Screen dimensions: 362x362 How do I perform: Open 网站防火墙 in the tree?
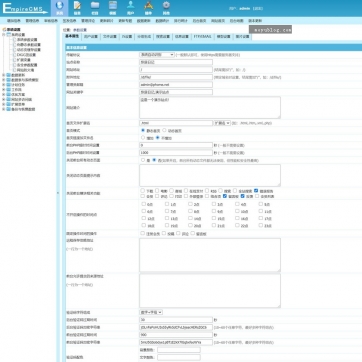tap(25, 70)
